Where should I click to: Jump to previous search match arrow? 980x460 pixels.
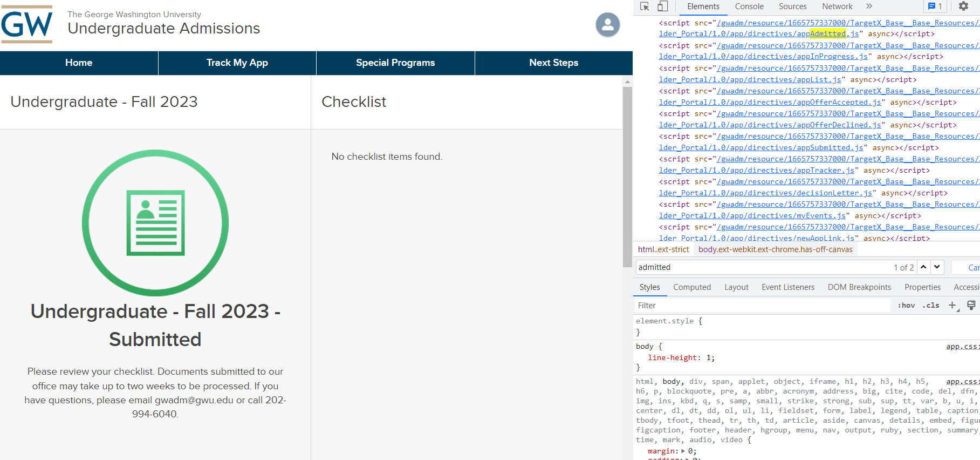[923, 267]
